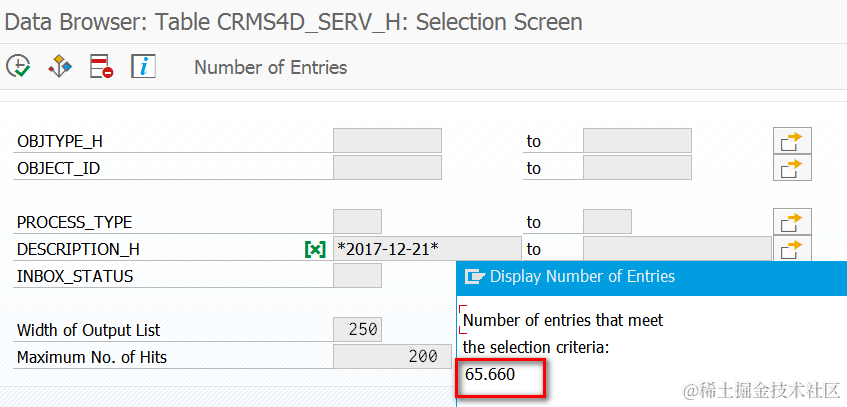Click the Display Number of Entries dialog icon

coord(474,277)
